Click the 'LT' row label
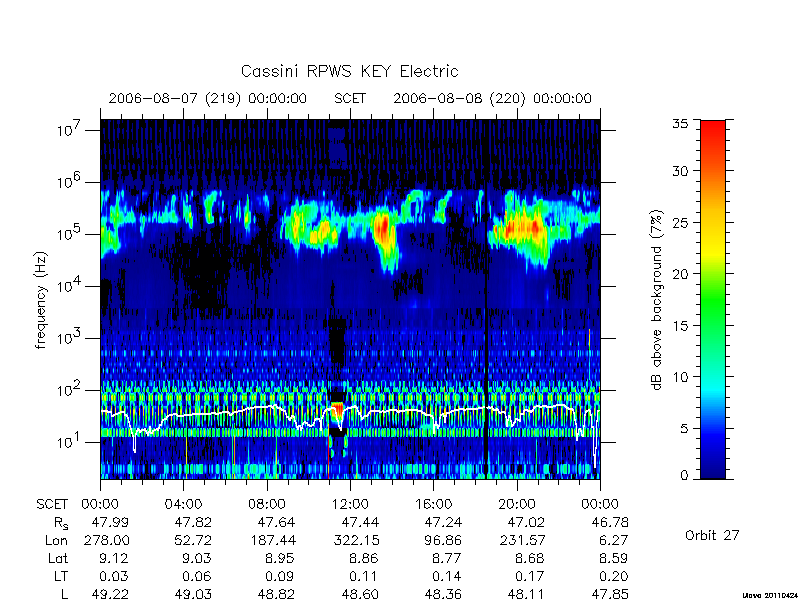 (61, 577)
